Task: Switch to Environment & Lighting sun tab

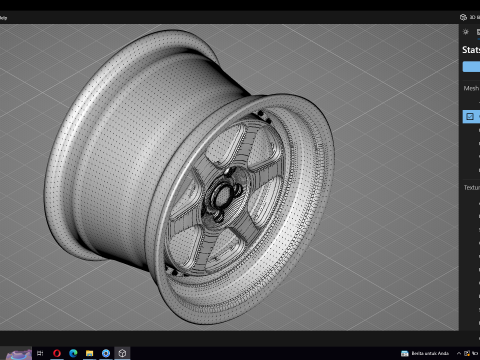Action: click(466, 32)
